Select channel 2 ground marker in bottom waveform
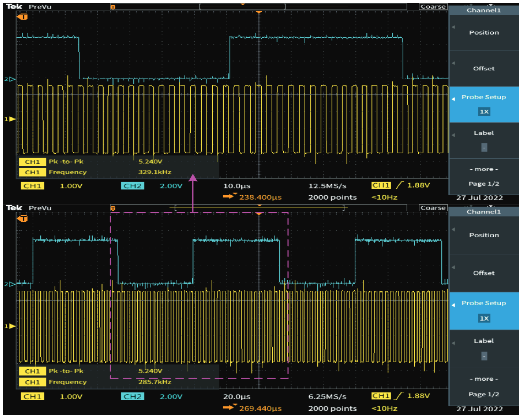 pyautogui.click(x=10, y=284)
